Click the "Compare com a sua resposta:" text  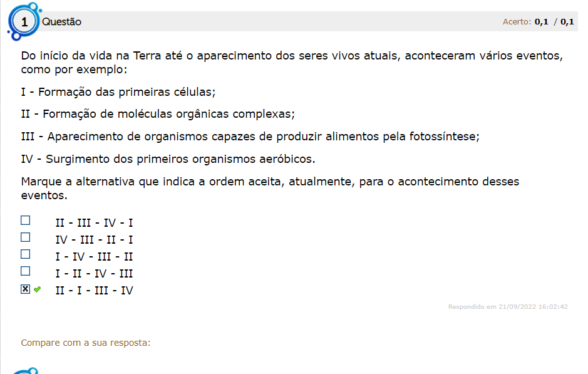pyautogui.click(x=86, y=343)
